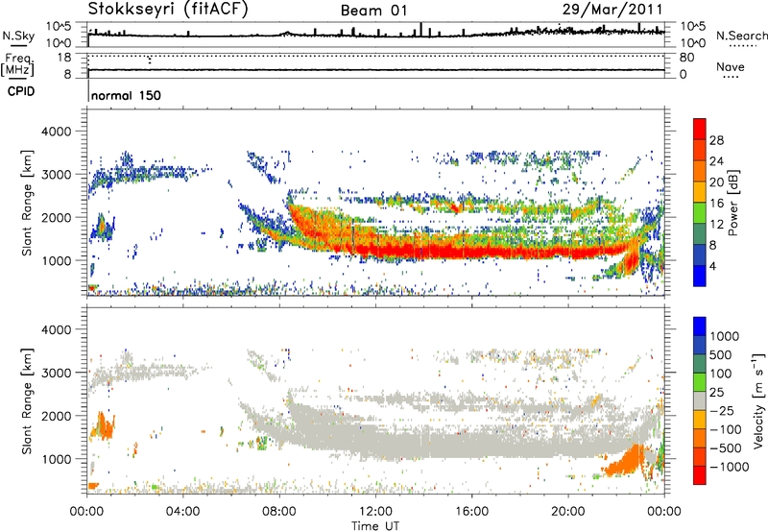
Task: Click the "500" velocity colorbar label
Action: [721, 355]
